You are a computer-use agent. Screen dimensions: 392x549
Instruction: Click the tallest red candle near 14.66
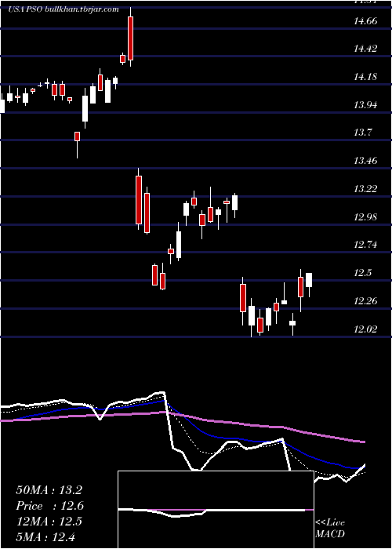tap(131, 37)
